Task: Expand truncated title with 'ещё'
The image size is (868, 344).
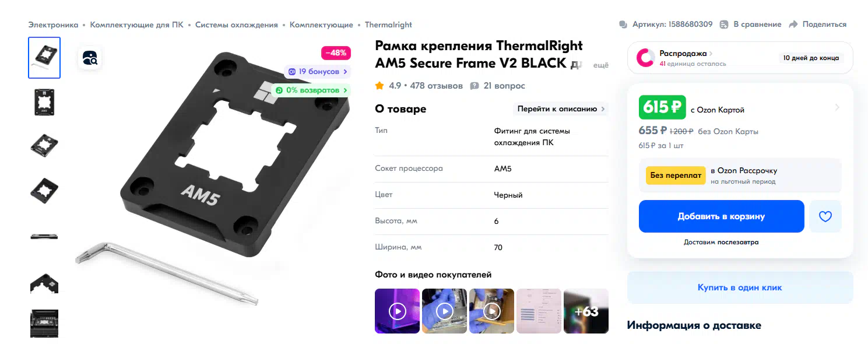Action: coord(600,65)
